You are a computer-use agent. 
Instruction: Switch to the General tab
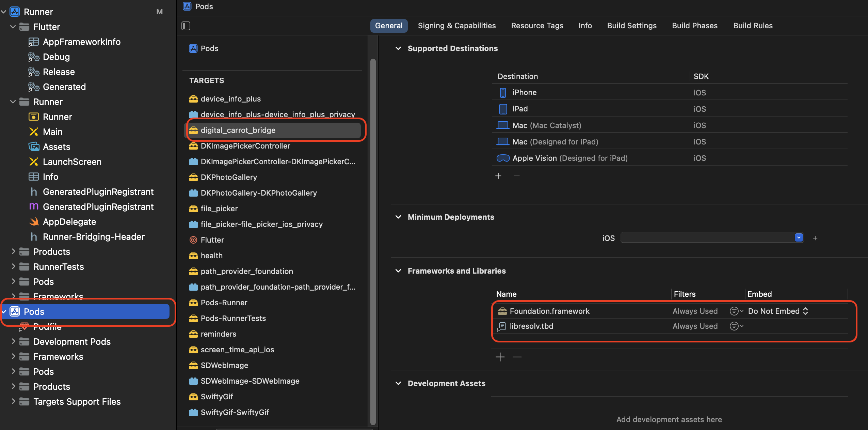coord(389,26)
